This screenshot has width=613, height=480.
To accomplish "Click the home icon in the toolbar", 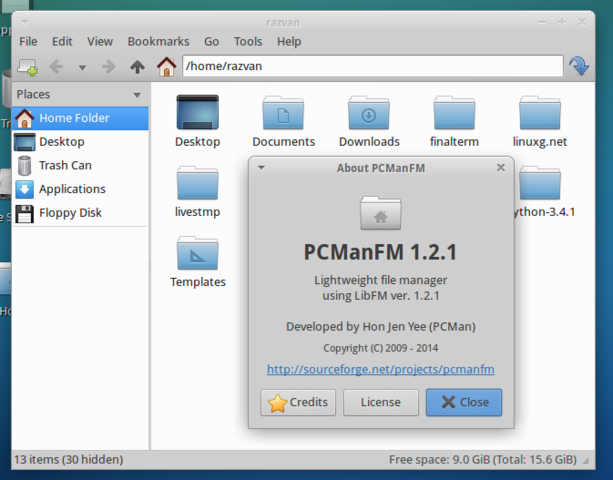I will [x=167, y=66].
